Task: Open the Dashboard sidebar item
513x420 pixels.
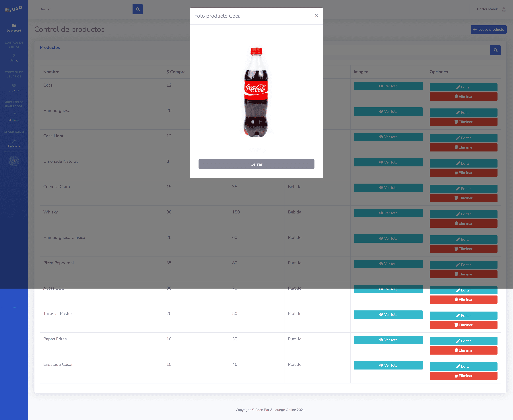Action: coord(14,28)
